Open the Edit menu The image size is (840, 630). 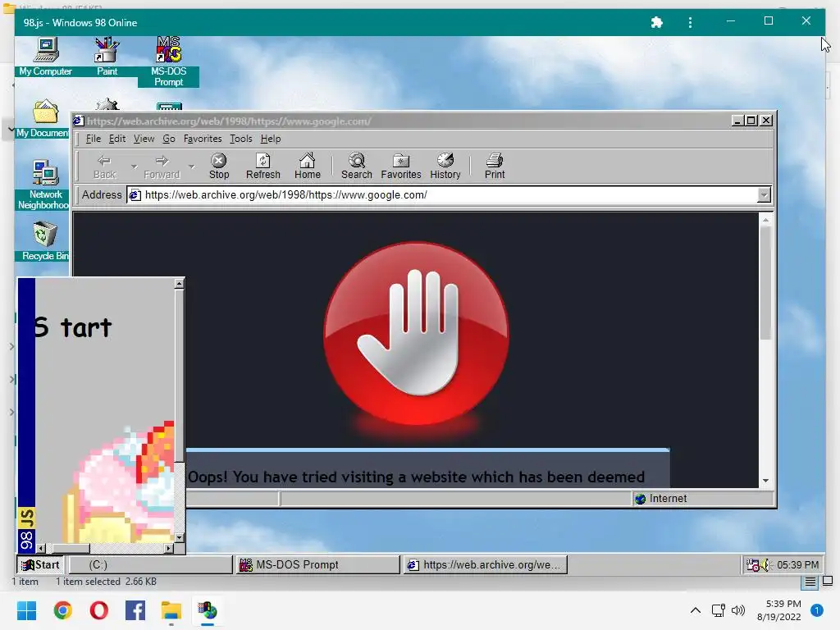[117, 139]
